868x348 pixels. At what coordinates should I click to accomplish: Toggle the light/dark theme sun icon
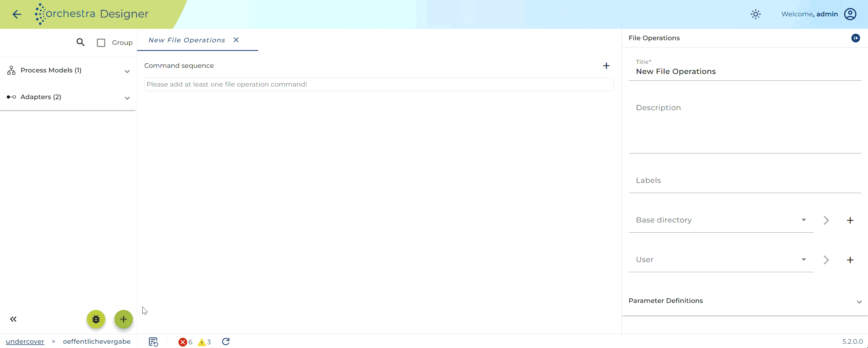tap(756, 14)
